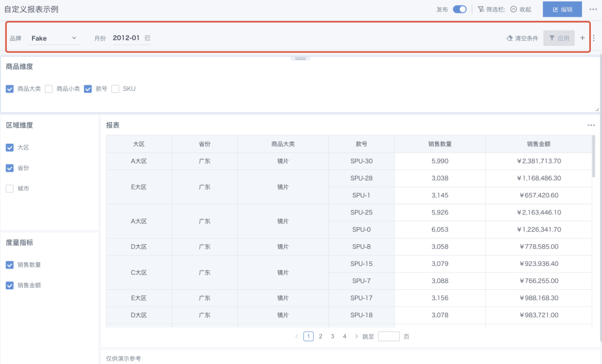602x364 pixels.
Task: Select the SPU-28 cell
Action: [x=361, y=178]
